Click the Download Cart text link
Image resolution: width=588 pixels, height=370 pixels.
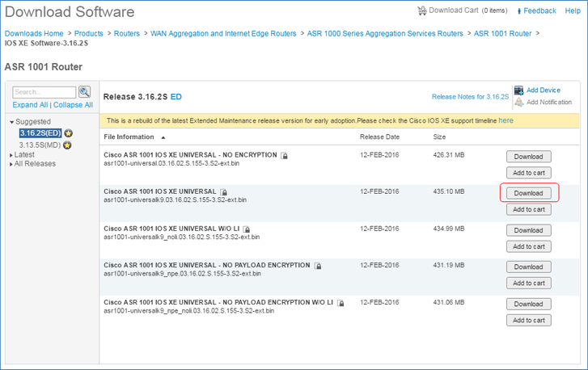click(x=454, y=11)
